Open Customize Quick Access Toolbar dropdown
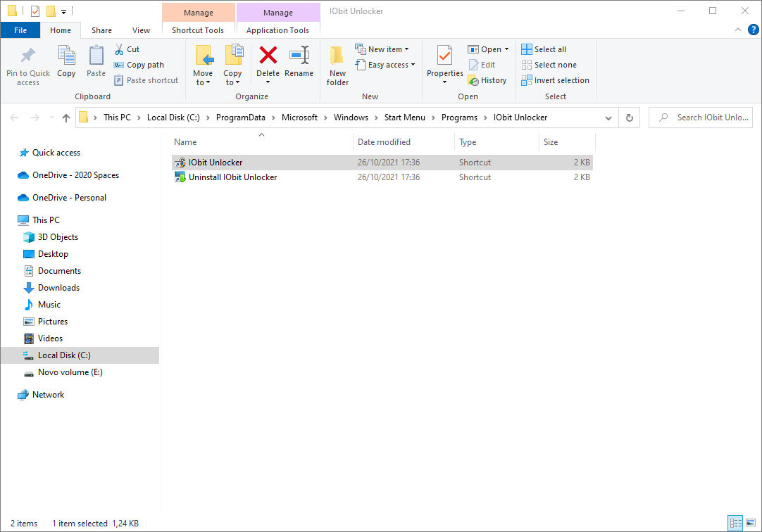762x532 pixels. tap(63, 11)
